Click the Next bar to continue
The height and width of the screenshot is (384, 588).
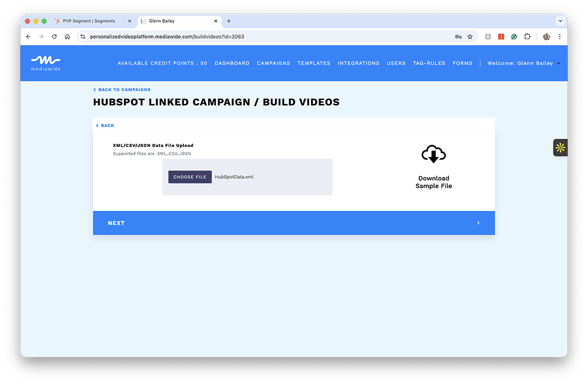pos(293,223)
